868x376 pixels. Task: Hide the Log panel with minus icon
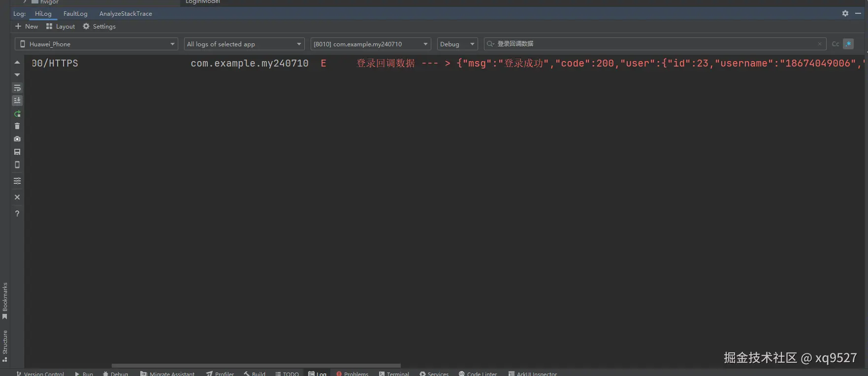pos(858,13)
